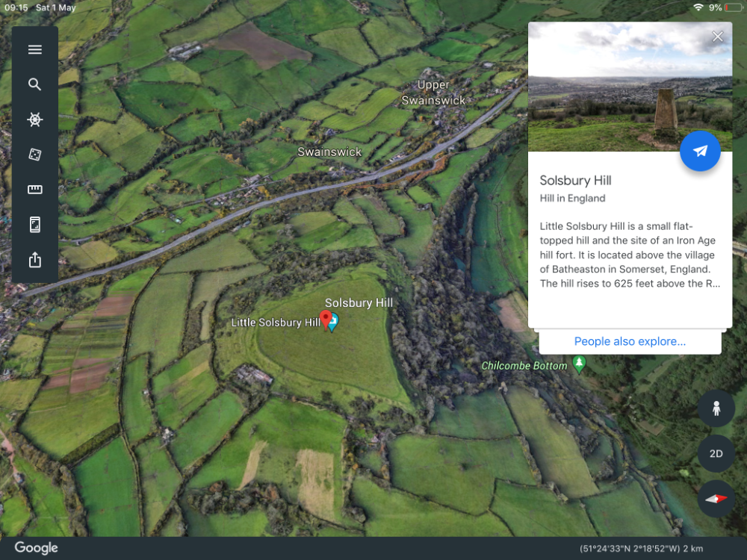Tap the Solsbury Hill photo thumbnail
This screenshot has width=747, height=560.
[630, 87]
